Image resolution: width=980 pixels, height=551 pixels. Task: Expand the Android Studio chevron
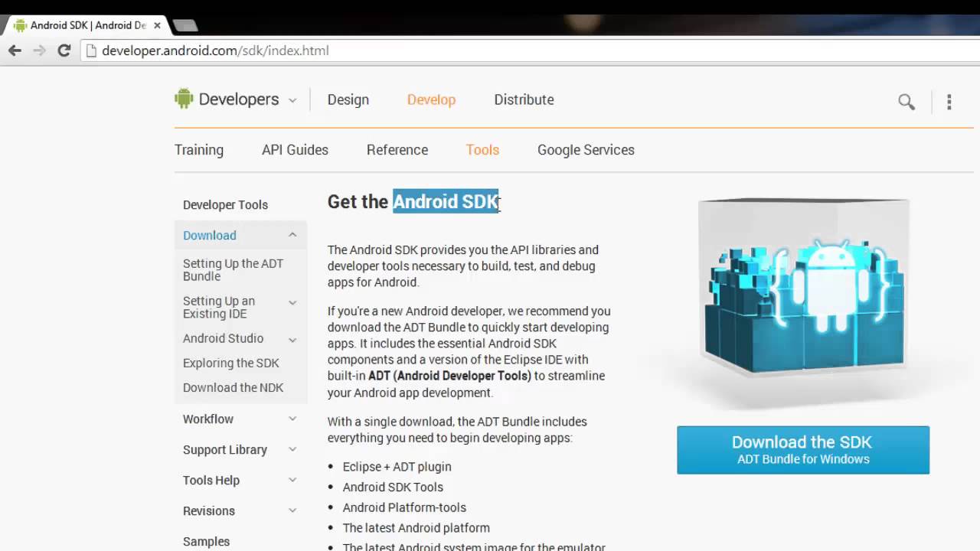click(292, 339)
